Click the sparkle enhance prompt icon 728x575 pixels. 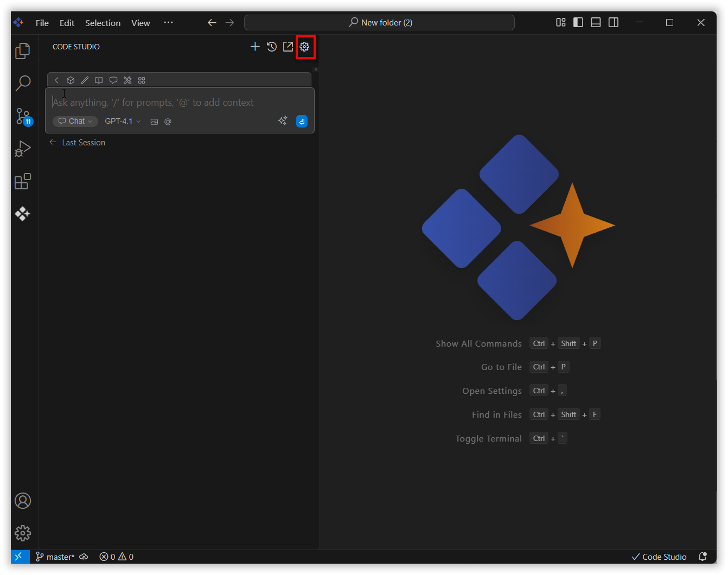283,121
